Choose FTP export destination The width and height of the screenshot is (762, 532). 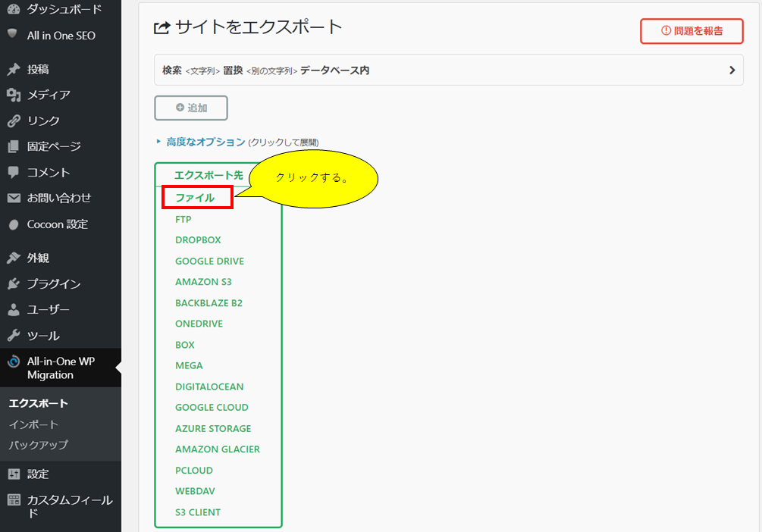(183, 219)
